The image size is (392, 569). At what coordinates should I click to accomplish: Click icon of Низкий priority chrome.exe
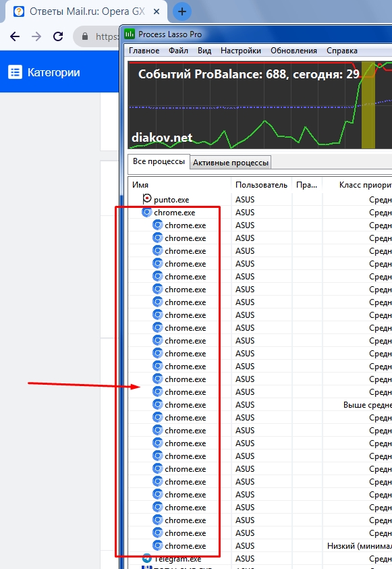(x=157, y=545)
